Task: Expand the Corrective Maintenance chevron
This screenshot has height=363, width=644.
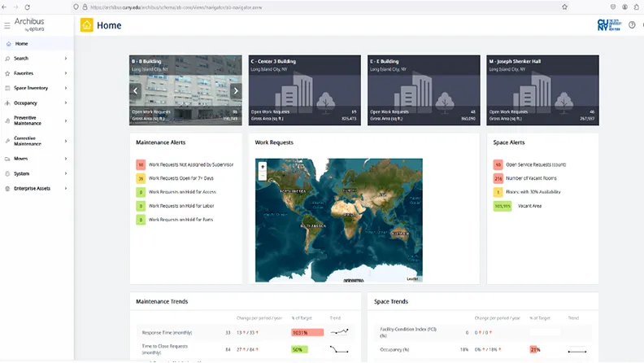Action: point(66,141)
